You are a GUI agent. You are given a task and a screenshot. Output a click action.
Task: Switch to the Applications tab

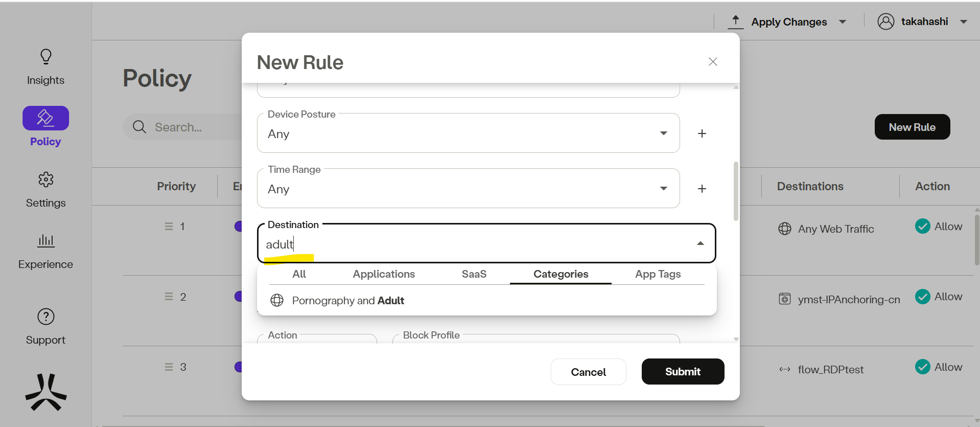click(383, 274)
